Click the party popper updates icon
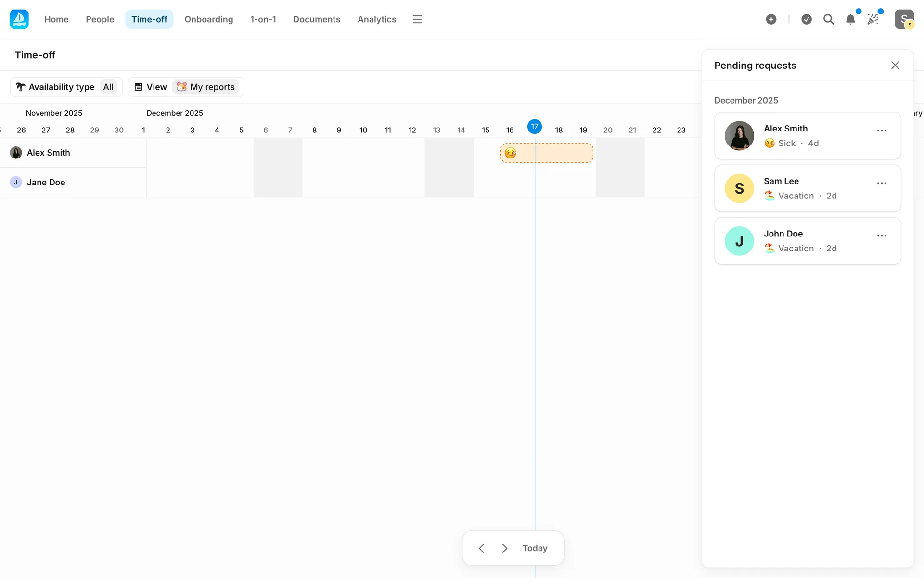This screenshot has width=924, height=578. click(873, 19)
